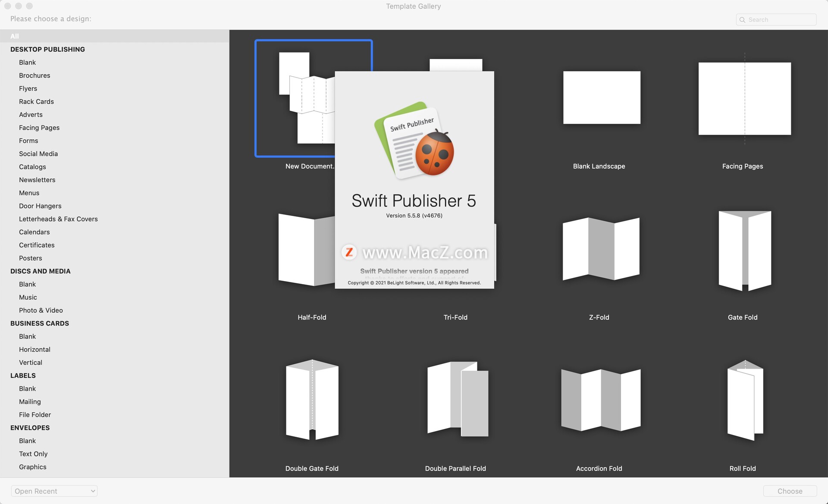828x504 pixels.
Task: Open the Music disc category
Action: tap(28, 297)
